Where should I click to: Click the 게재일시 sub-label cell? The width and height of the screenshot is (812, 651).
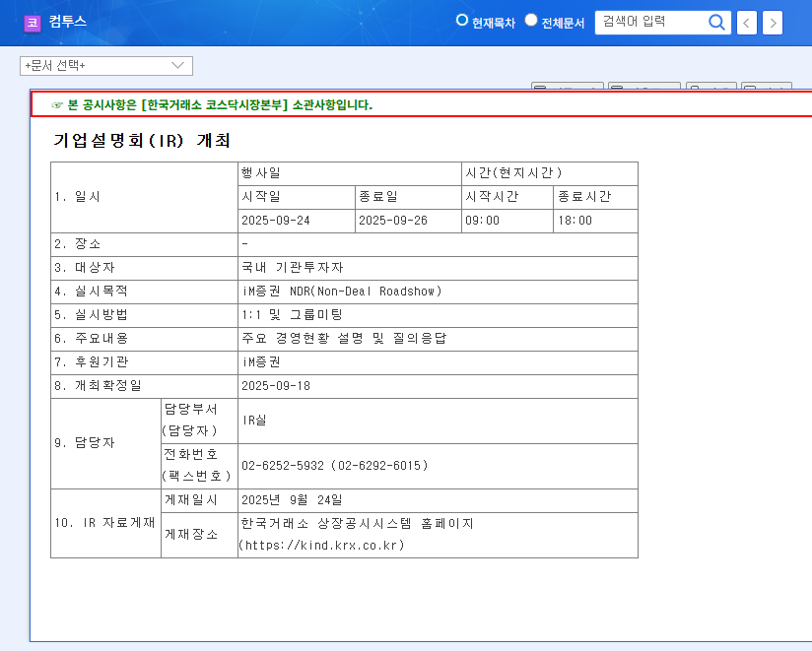click(199, 500)
